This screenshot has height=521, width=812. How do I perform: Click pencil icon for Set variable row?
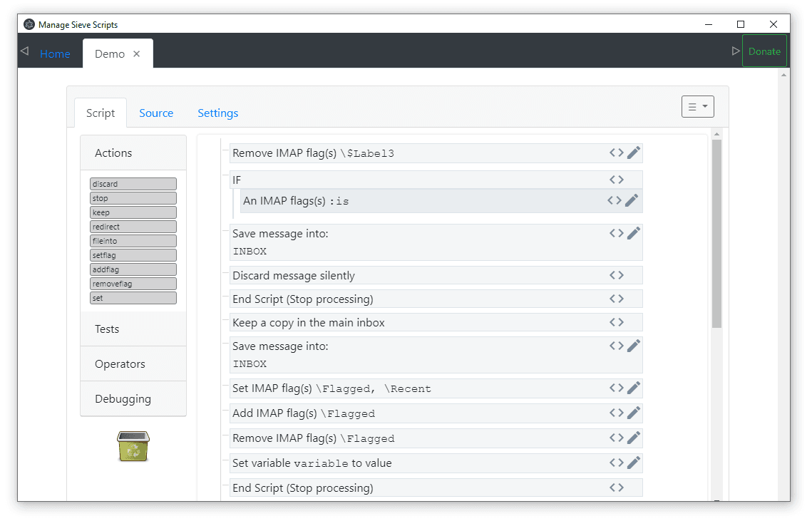pos(634,463)
